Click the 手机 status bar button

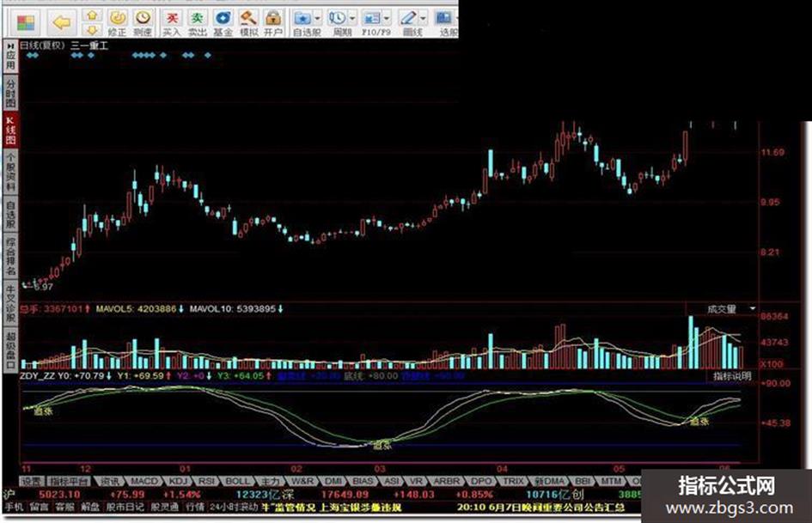[x=15, y=507]
